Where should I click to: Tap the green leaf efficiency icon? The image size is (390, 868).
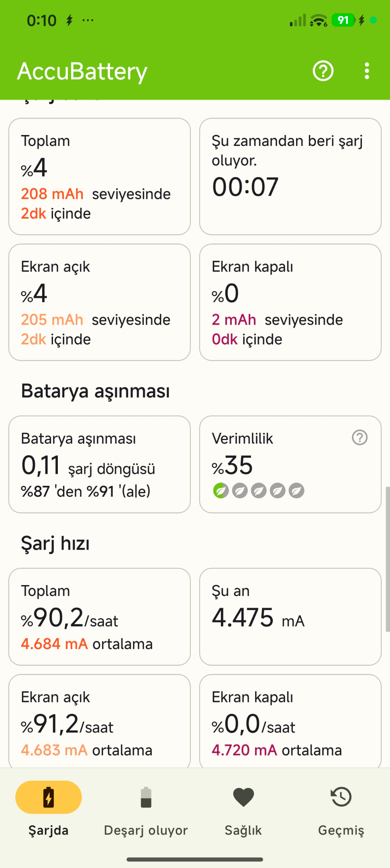221,491
